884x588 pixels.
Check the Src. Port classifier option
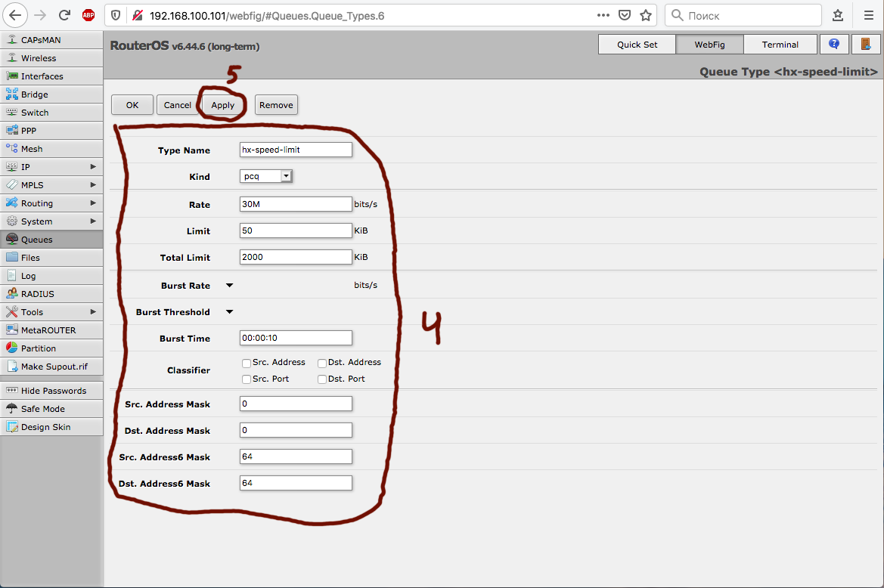[247, 379]
